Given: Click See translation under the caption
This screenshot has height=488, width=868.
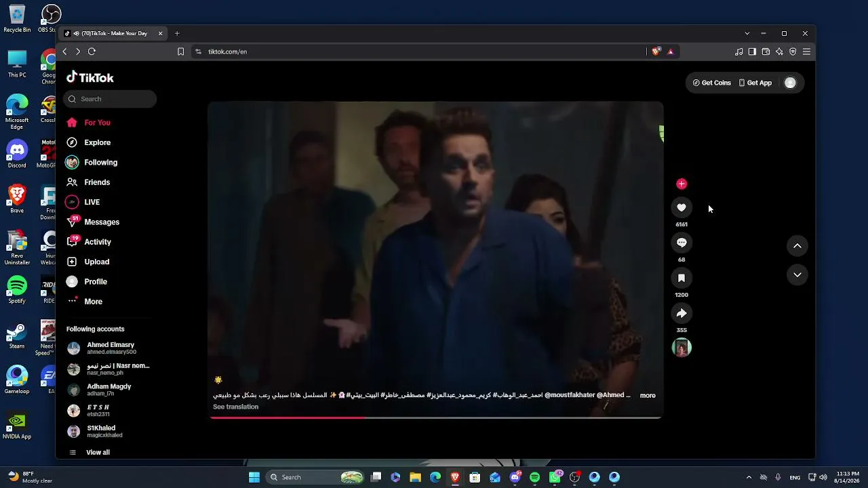Looking at the screenshot, I should coord(235,407).
